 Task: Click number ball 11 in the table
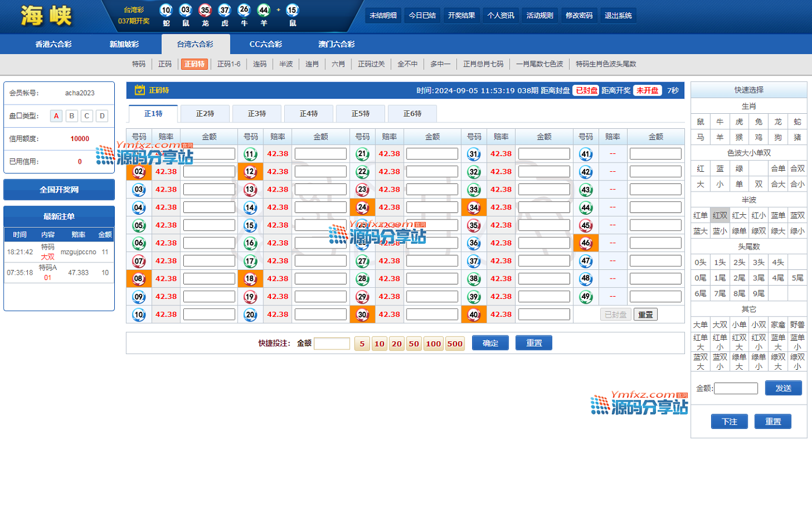pyautogui.click(x=250, y=154)
